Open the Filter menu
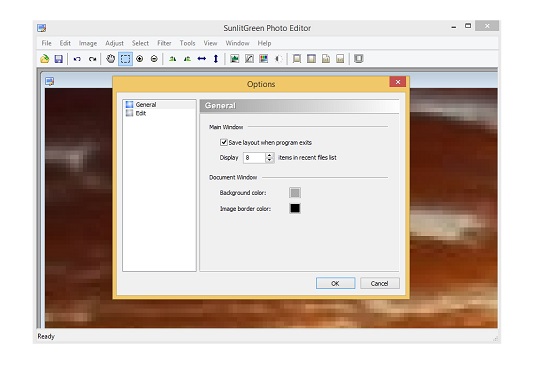The width and height of the screenshot is (550, 370). (x=164, y=43)
